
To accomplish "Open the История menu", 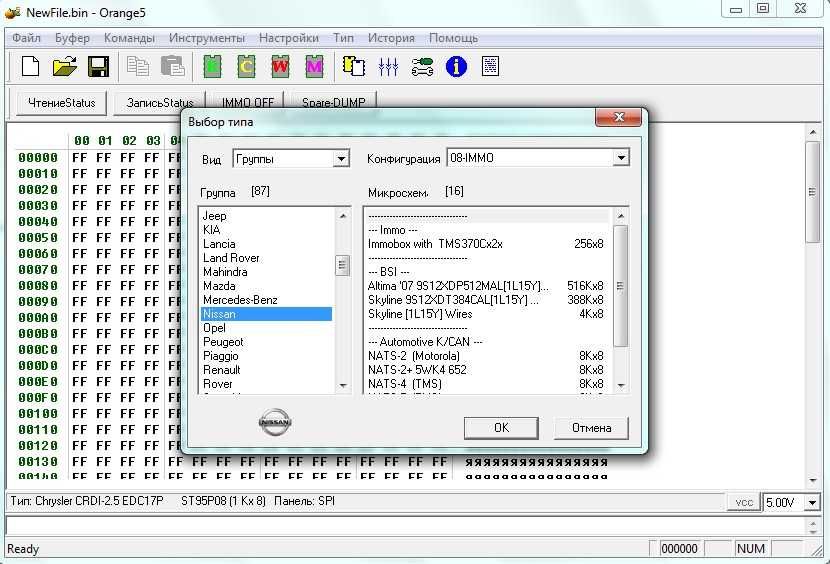I will coord(391,38).
